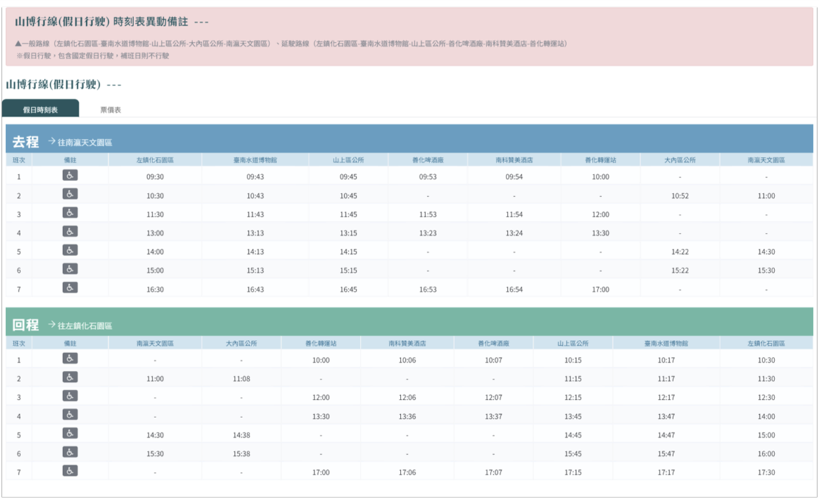Viewport: 819px width, 504px height.
Task: Click the 去程 section heading
Action: [x=26, y=141]
